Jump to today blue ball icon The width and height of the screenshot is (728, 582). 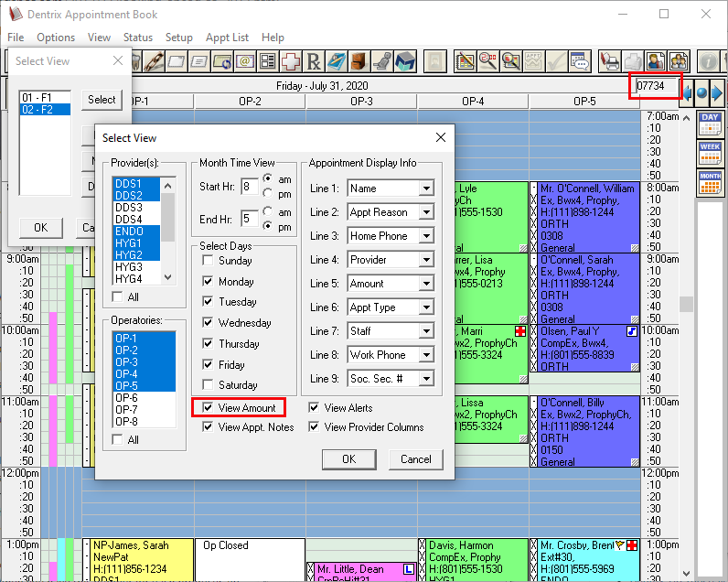tap(702, 93)
